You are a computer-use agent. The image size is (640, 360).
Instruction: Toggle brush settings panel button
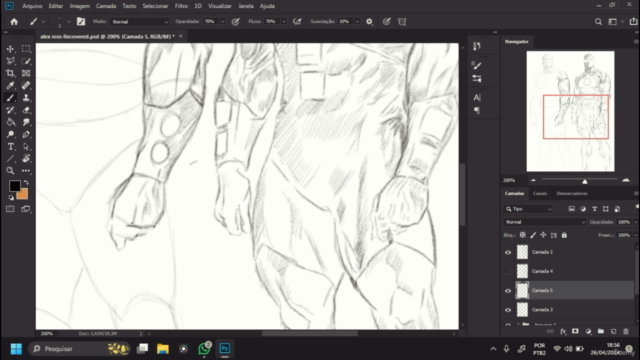81,22
